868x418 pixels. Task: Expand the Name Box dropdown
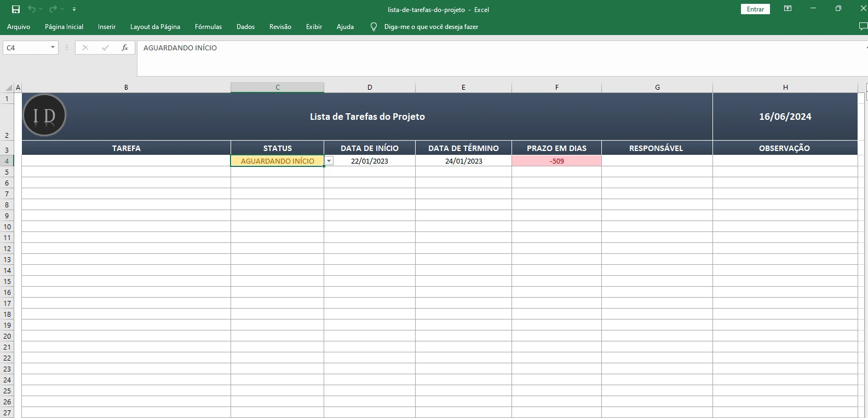click(x=53, y=48)
